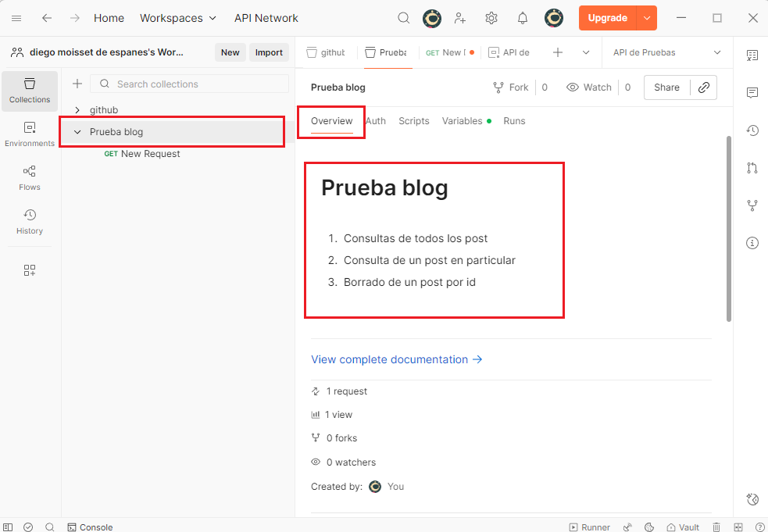Viewport: 768px width, 532px height.
Task: Open the Console in status bar
Action: [90, 527]
